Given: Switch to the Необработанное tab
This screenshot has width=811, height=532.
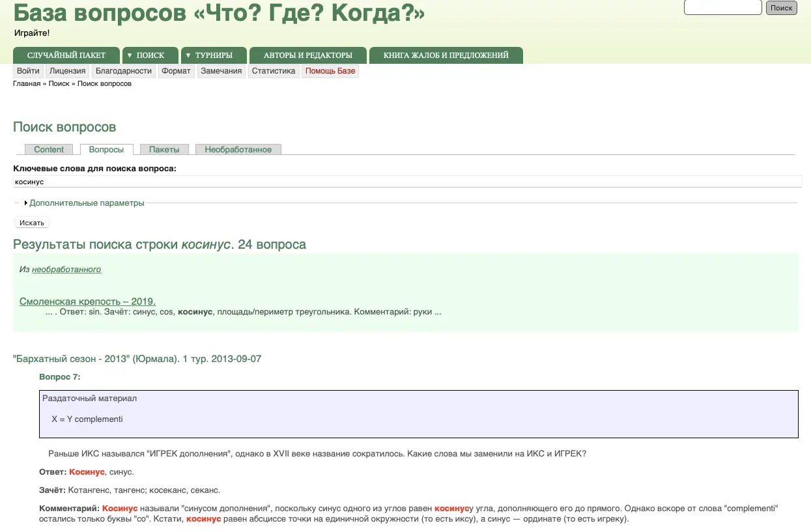Looking at the screenshot, I should [238, 150].
